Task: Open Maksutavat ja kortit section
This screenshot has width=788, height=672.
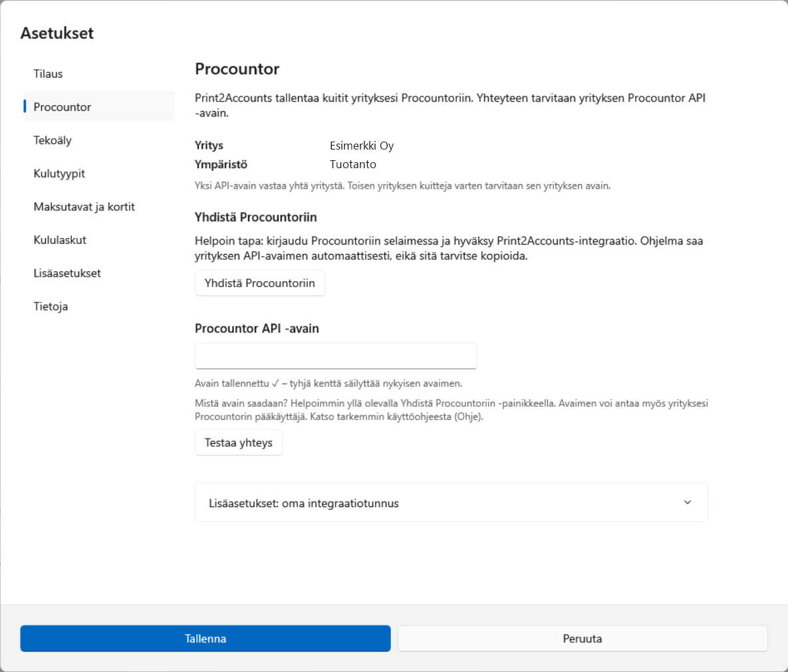Action: (x=98, y=207)
